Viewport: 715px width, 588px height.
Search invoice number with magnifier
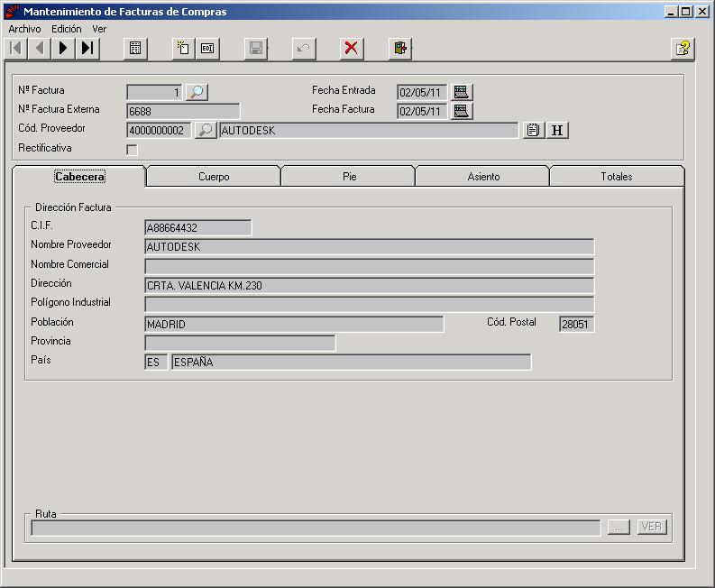[197, 92]
